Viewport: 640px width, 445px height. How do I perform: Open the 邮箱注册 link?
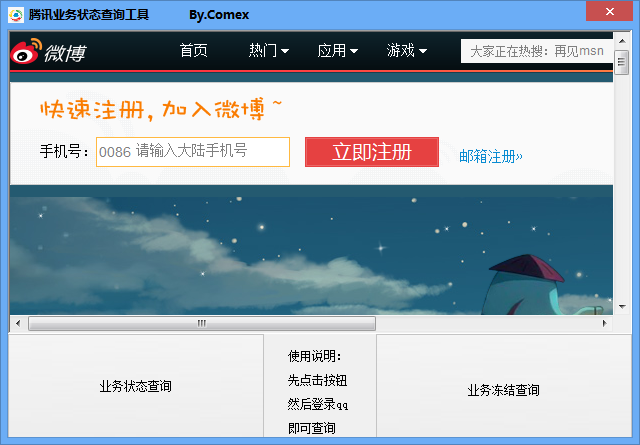click(491, 156)
